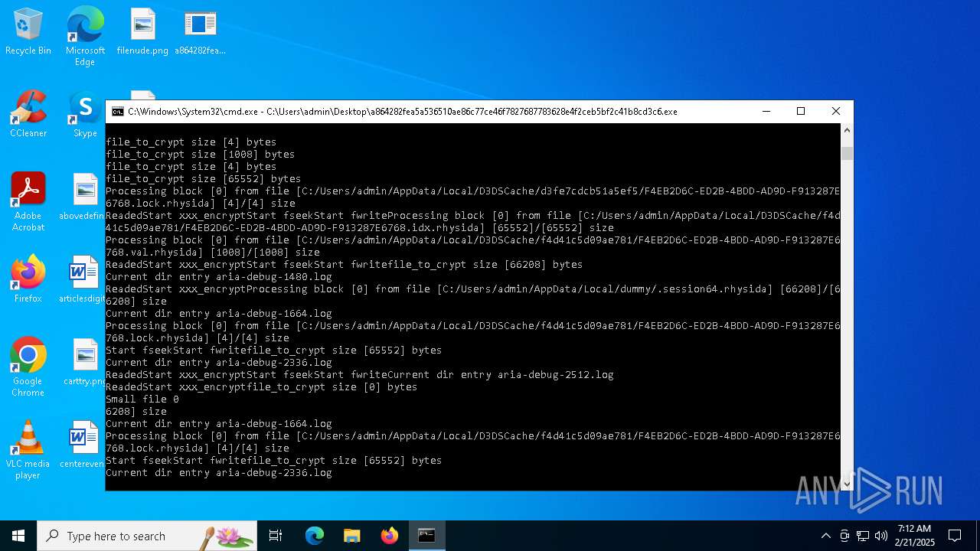Open the Recycle Bin desktop icon

[28, 32]
